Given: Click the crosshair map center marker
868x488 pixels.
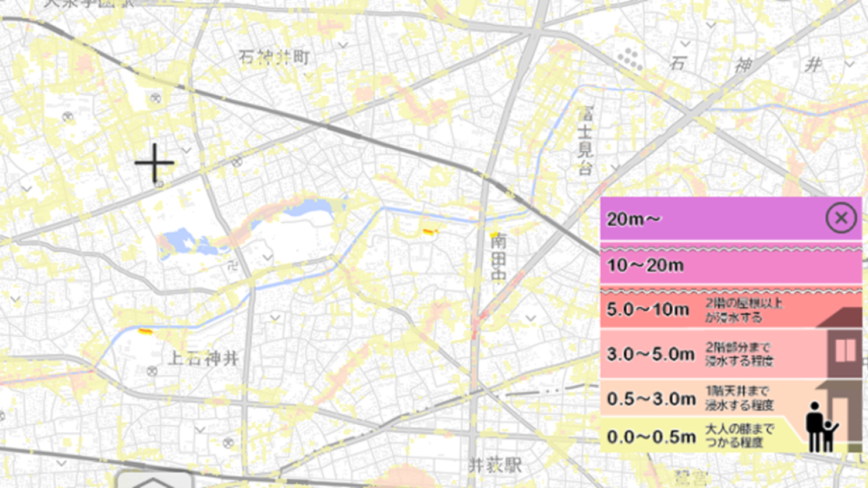Looking at the screenshot, I should (x=154, y=164).
